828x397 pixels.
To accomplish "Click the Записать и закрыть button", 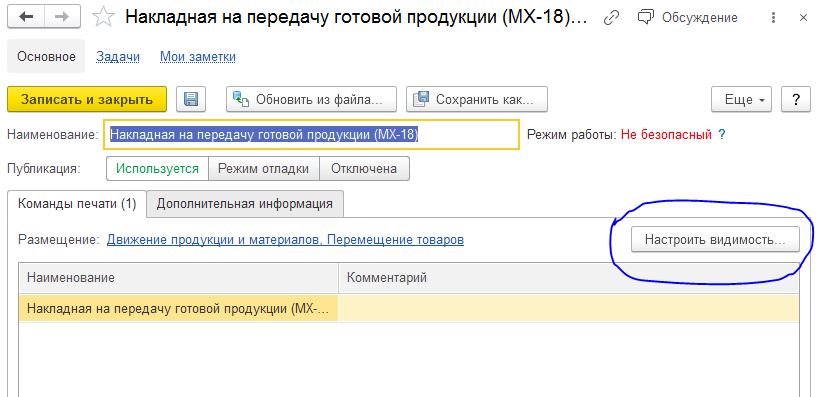I will [87, 99].
